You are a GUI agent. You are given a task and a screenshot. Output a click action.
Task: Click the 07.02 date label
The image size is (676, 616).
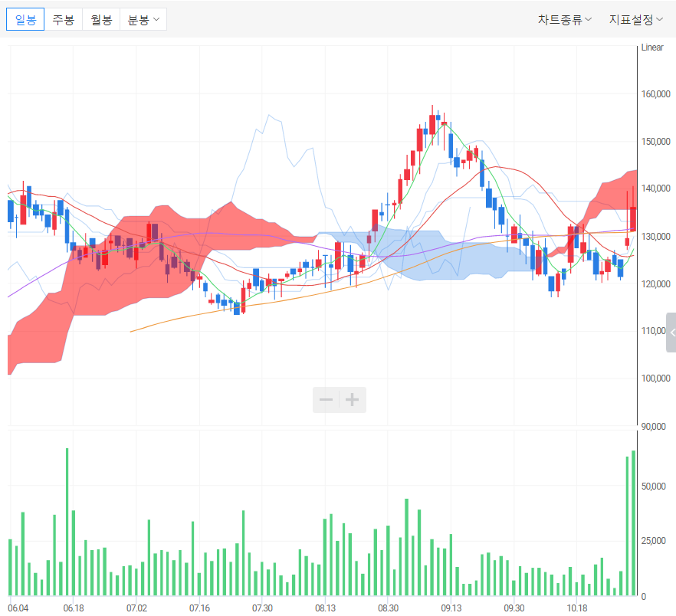tap(136, 608)
